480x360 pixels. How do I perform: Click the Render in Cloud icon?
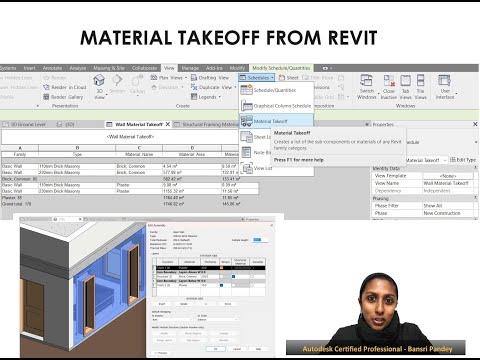pos(46,87)
